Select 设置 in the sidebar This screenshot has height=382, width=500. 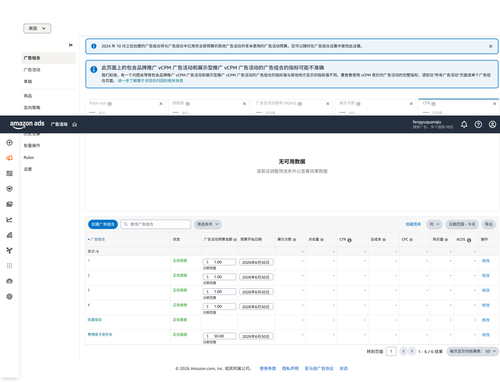click(x=28, y=169)
